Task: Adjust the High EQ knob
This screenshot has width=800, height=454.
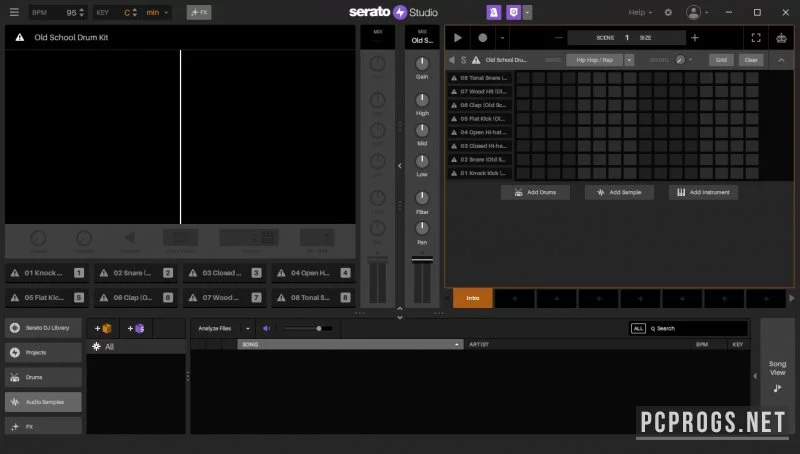Action: tap(422, 100)
